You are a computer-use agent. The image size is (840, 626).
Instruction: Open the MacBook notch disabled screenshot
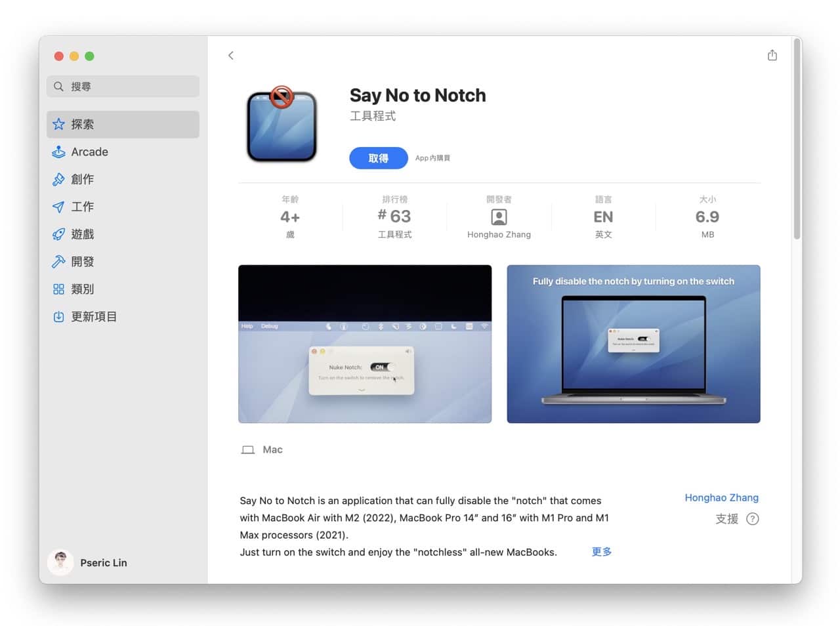(x=633, y=344)
